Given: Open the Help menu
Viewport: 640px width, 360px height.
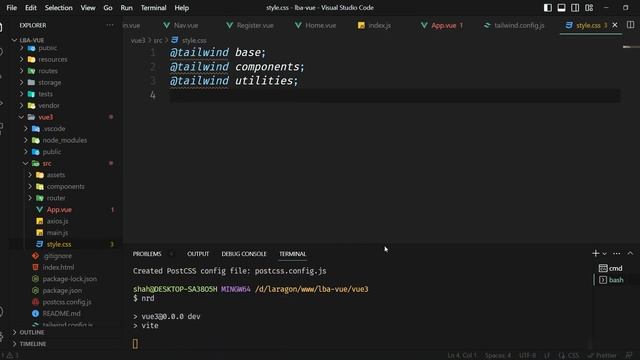Looking at the screenshot, I should coord(182,8).
